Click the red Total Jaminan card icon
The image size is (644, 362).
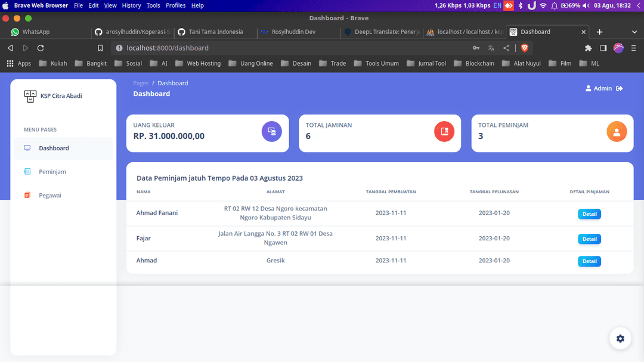point(444,131)
